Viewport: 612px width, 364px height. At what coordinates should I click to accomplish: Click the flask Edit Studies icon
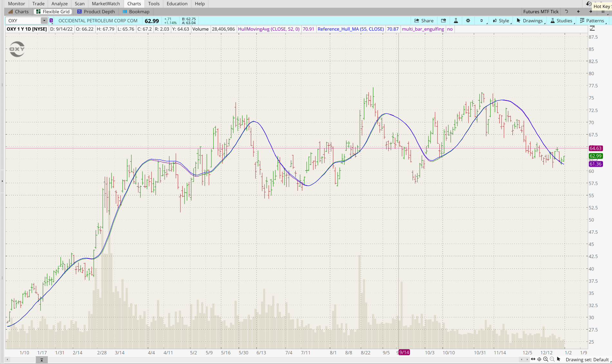tap(456, 21)
